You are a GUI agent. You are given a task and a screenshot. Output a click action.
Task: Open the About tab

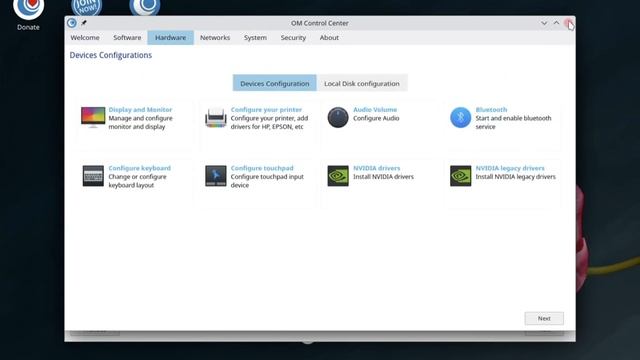pos(329,38)
